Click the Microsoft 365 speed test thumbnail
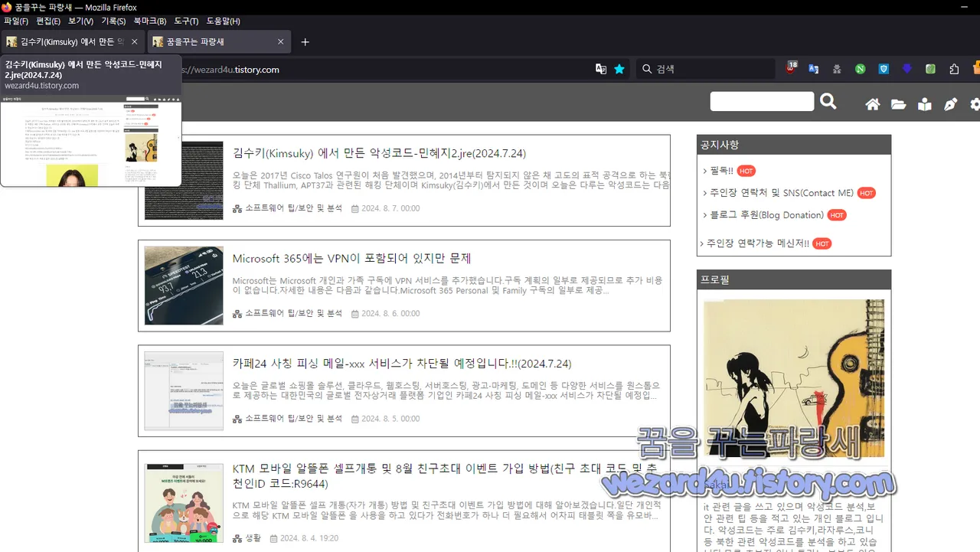This screenshot has height=552, width=980. [184, 286]
